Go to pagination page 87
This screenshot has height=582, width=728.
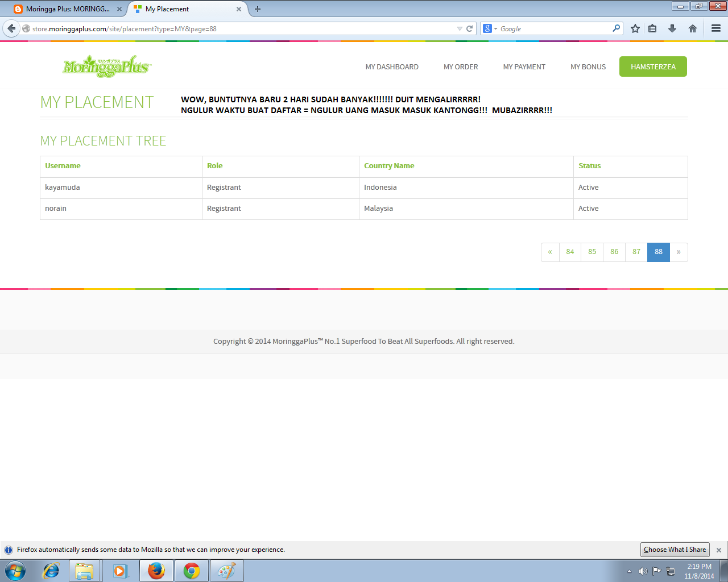tap(636, 252)
